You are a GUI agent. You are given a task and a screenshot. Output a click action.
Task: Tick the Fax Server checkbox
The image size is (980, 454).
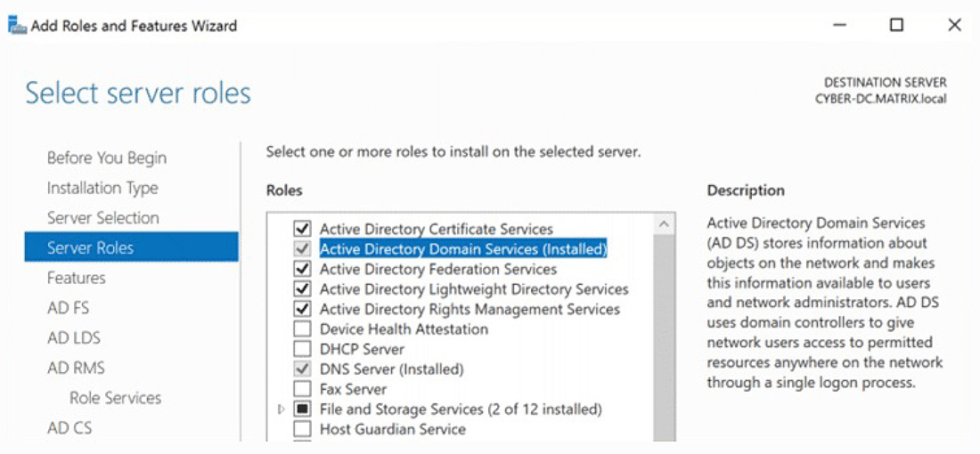303,389
